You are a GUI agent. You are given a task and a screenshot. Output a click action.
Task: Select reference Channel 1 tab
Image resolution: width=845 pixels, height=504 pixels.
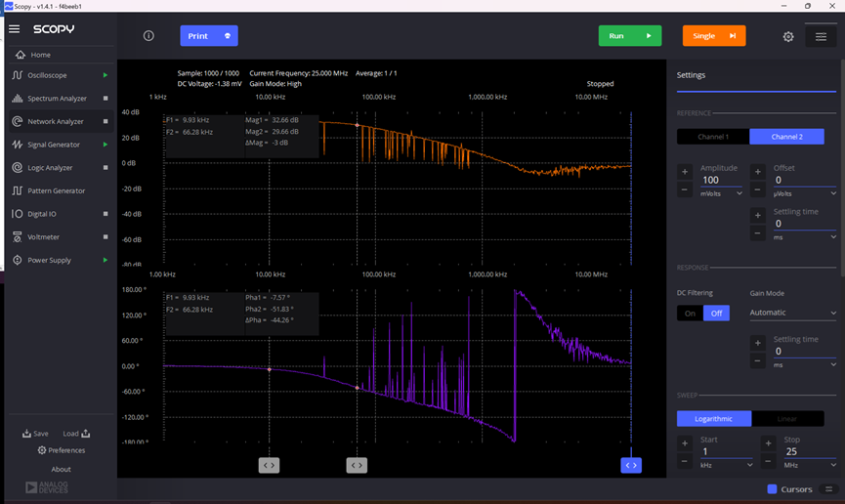click(713, 137)
